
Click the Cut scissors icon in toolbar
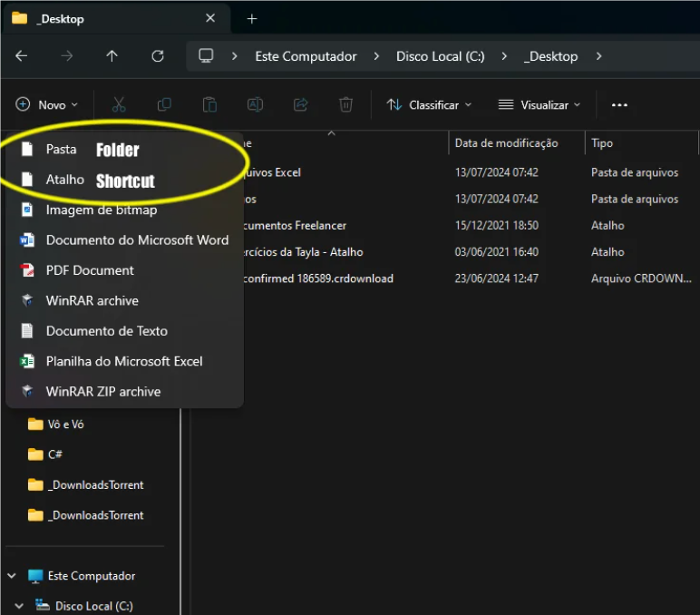click(x=119, y=105)
